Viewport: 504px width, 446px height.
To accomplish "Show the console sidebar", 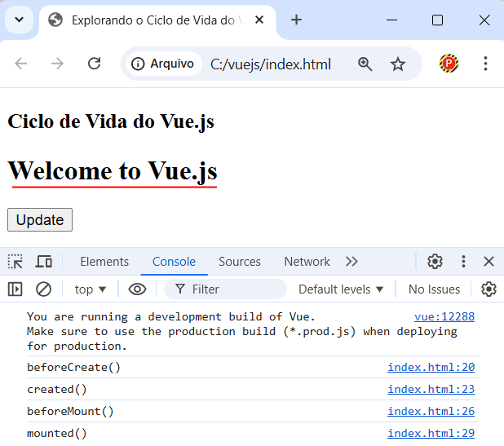I will point(15,289).
